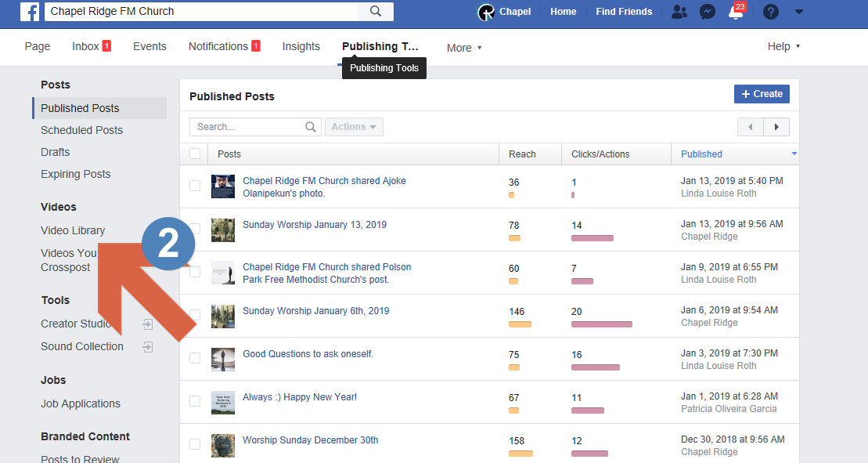
Task: Open Friend Requests icon
Action: coord(679,12)
